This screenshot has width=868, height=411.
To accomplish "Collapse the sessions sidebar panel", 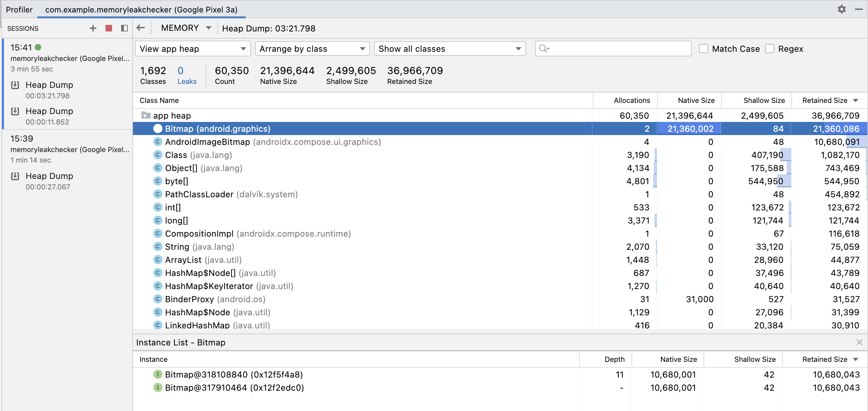I will coord(124,28).
